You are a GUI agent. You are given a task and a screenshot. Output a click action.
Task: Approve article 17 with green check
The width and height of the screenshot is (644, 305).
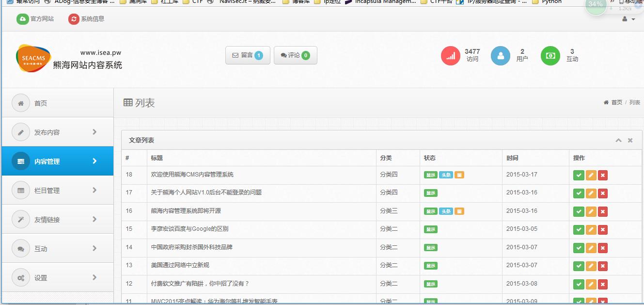pos(579,193)
